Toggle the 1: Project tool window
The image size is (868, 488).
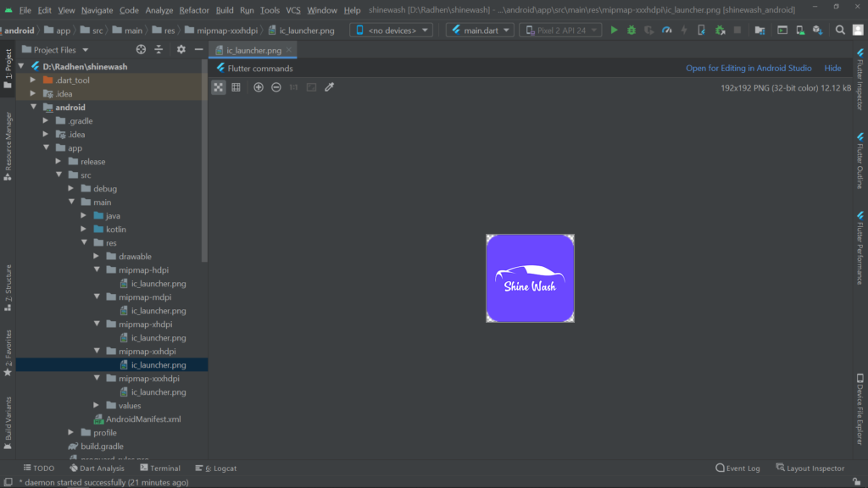coord(8,69)
